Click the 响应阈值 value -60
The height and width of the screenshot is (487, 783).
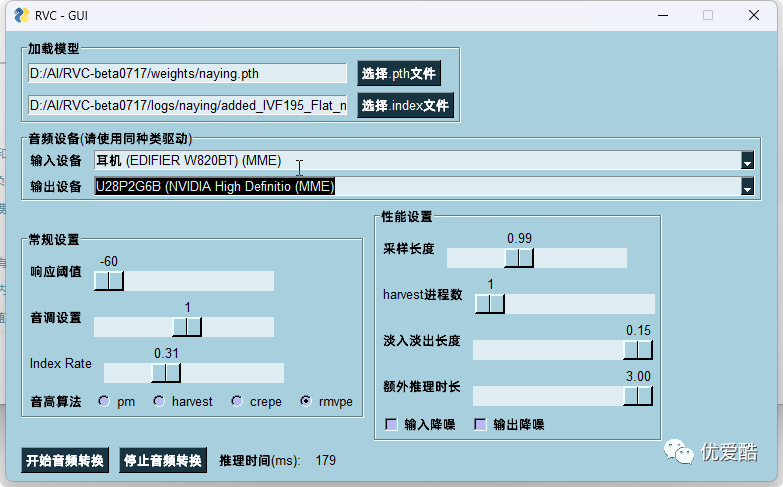[x=109, y=261]
